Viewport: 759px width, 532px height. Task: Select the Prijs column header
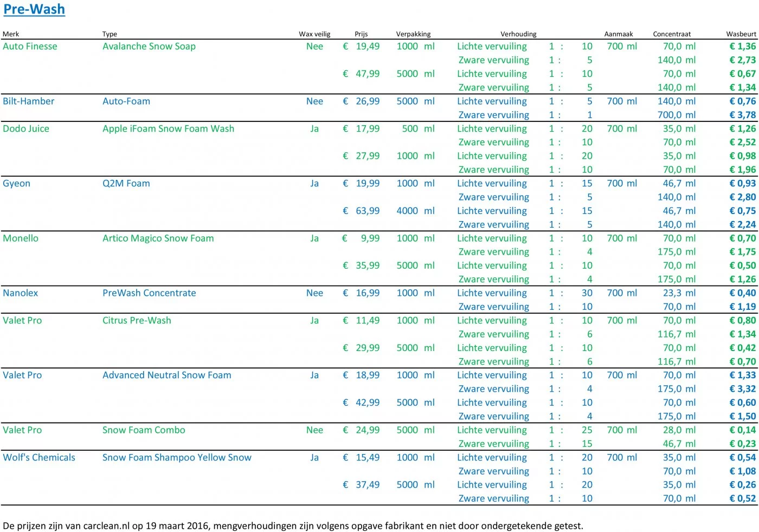361,34
